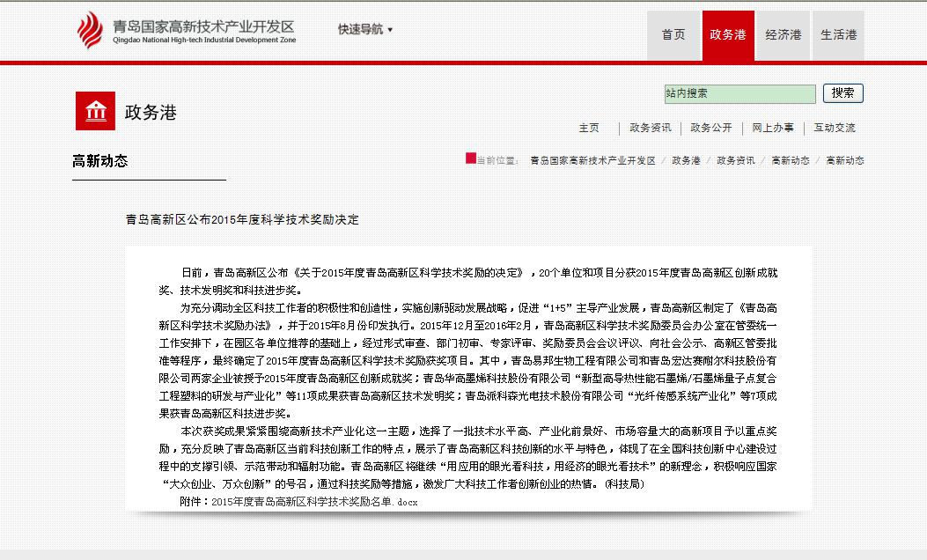Open the 互动交流 menu item
Screen dimensions: 927x560
835,128
